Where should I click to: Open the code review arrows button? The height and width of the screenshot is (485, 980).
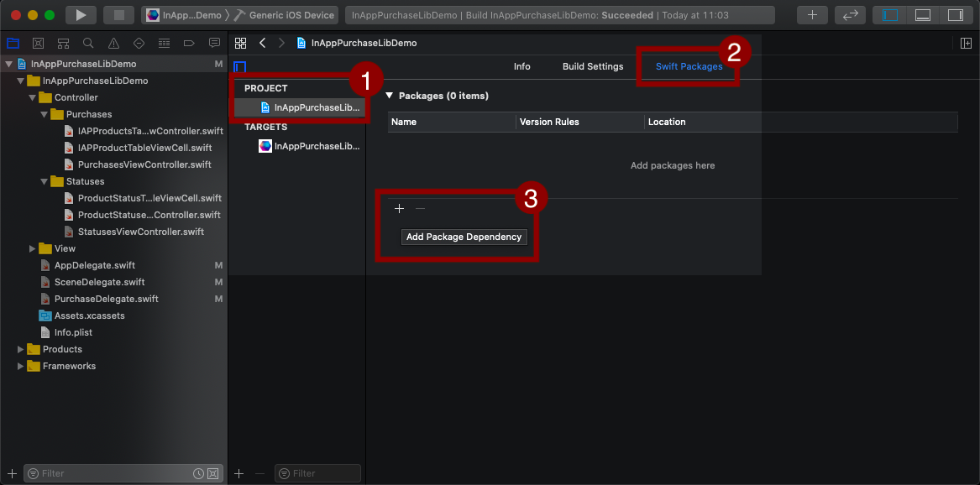point(850,15)
